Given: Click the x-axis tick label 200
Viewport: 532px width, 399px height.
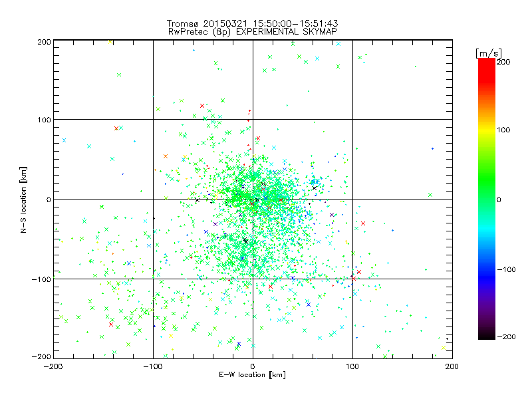Looking at the screenshot, I should tap(452, 366).
